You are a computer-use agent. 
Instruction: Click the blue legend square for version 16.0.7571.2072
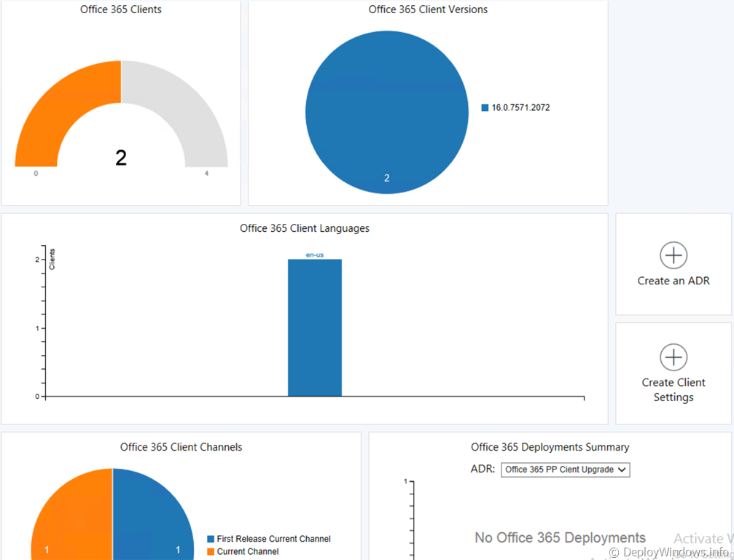click(485, 108)
